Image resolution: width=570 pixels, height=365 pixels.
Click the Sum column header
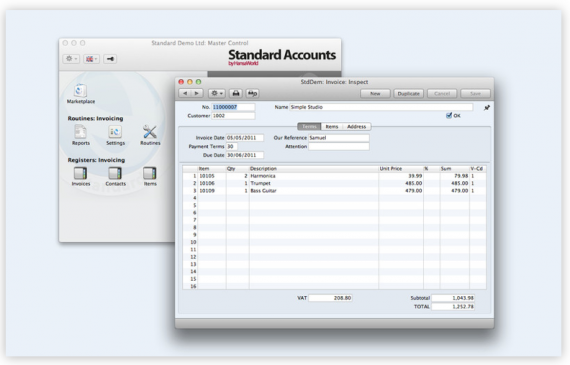point(455,169)
